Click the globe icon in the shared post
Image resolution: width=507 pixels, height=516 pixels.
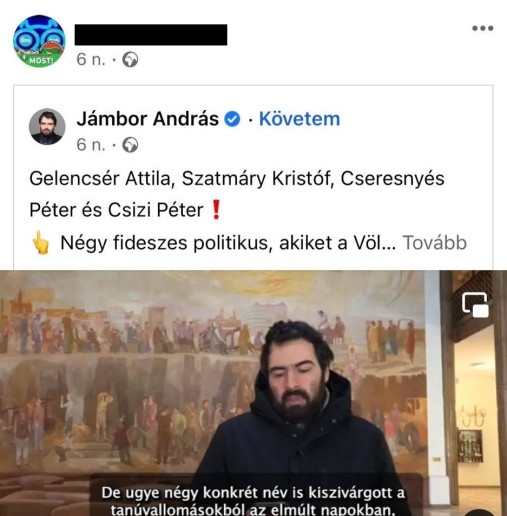click(130, 145)
